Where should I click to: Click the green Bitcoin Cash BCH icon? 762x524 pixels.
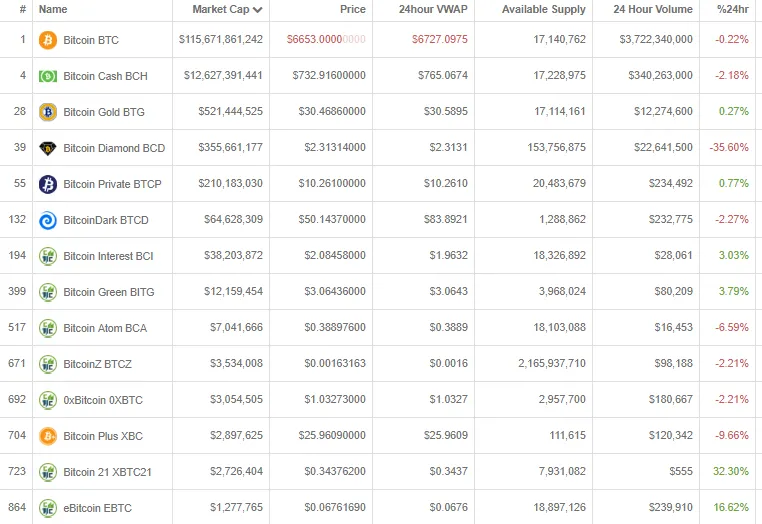(48, 76)
